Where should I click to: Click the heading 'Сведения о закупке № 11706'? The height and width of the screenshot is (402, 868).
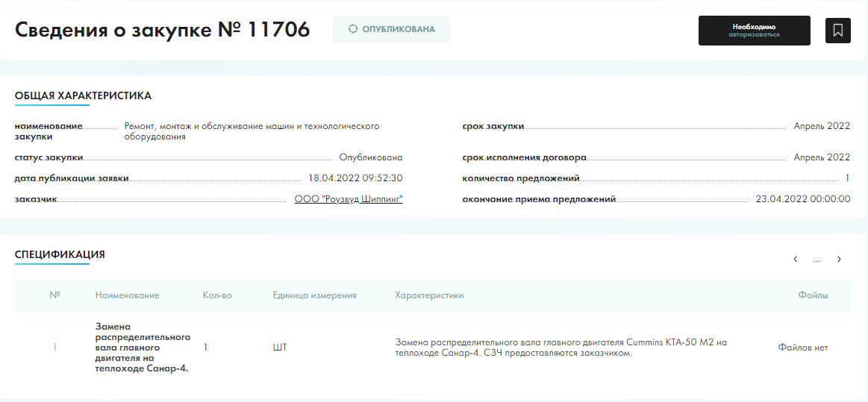coord(162,29)
